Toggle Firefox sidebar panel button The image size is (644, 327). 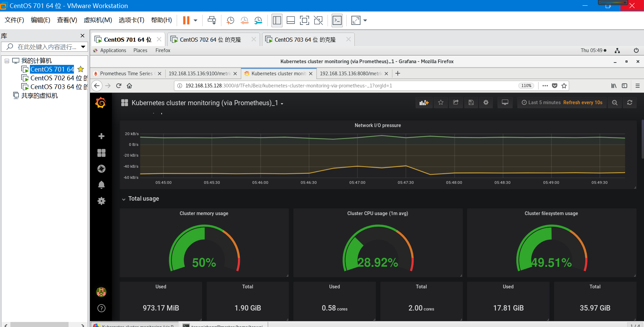tap(625, 86)
